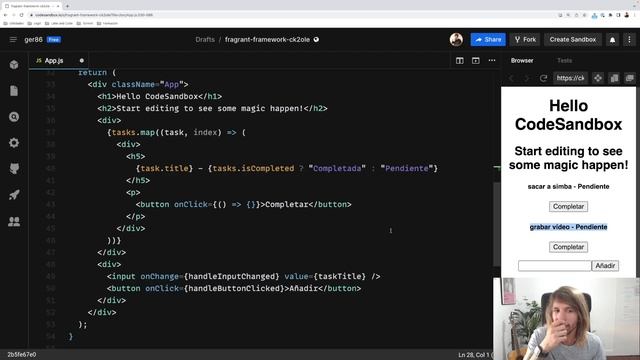This screenshot has width=640, height=360.
Task: Toggle preview window layout icon
Action: point(476,60)
